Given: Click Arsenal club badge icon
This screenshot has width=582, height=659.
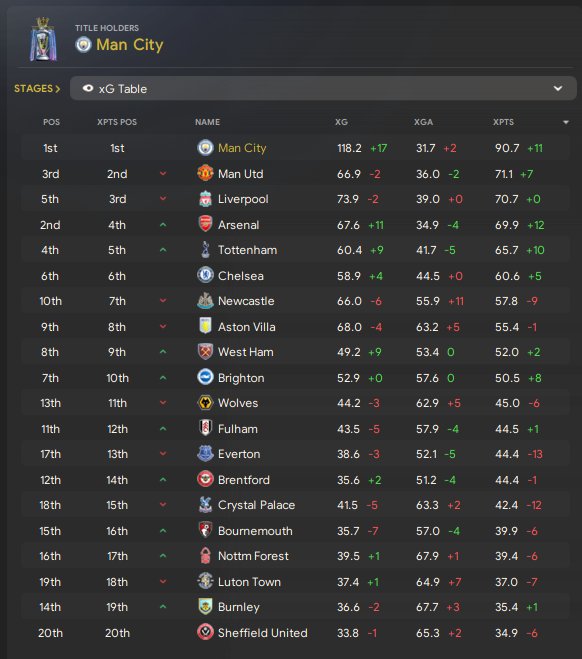Looking at the screenshot, I should [x=205, y=224].
